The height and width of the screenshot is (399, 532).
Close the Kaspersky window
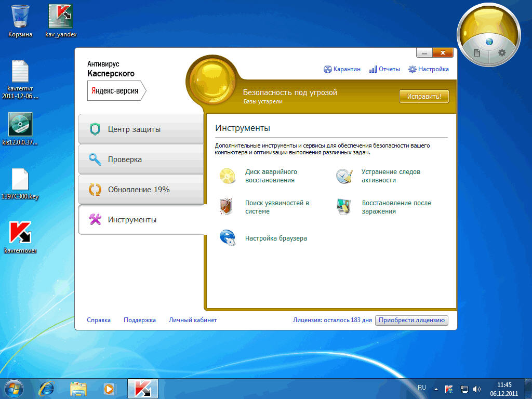(443, 52)
